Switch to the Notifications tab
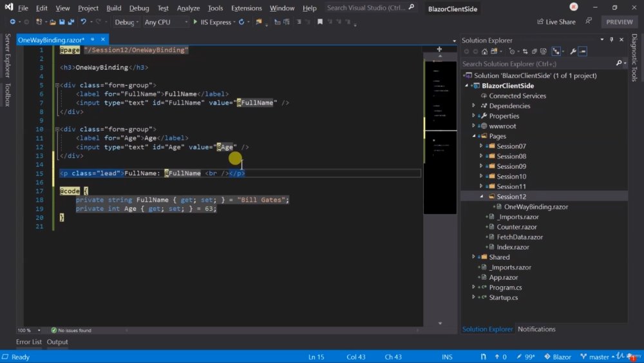This screenshot has width=644, height=363. [x=536, y=329]
